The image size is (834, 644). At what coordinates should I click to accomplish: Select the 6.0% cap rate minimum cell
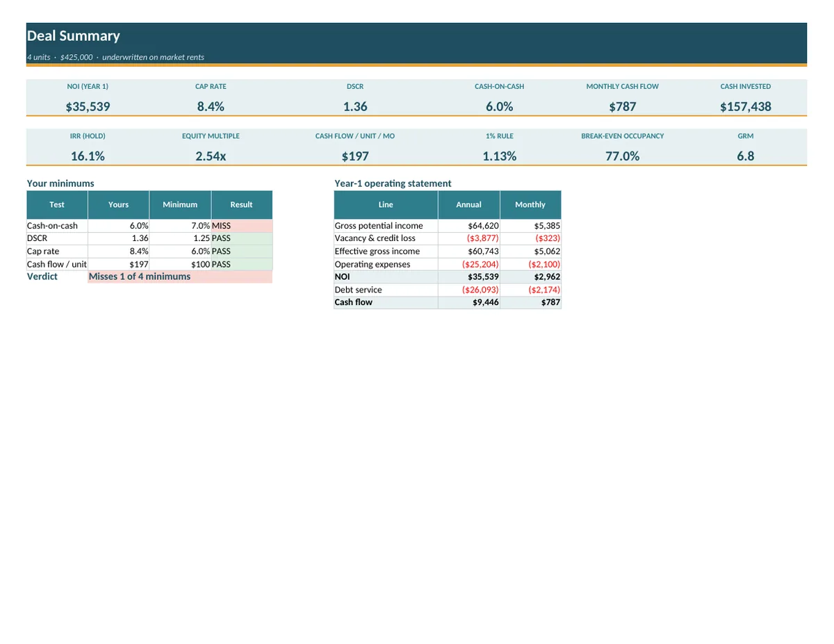pyautogui.click(x=180, y=251)
